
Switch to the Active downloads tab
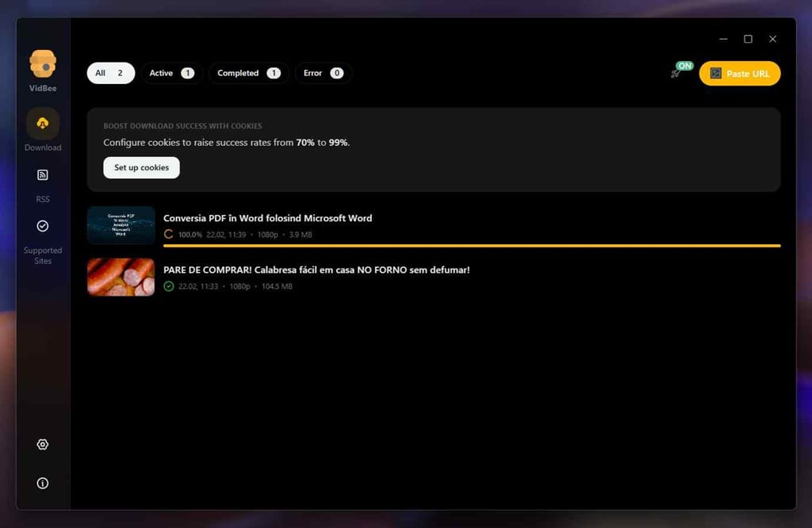(171, 73)
